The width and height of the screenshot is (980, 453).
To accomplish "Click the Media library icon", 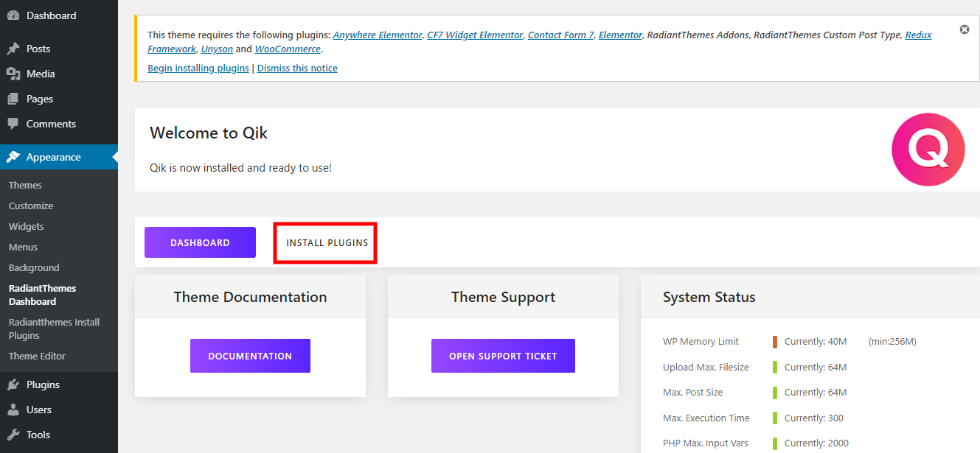I will click(x=13, y=74).
